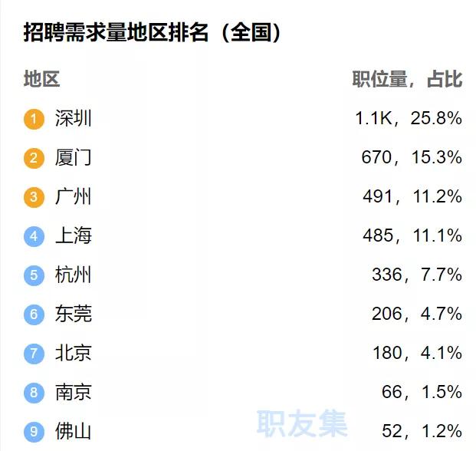Image resolution: width=476 pixels, height=451 pixels.
Task: Open the 上海 region entry
Action: click(x=73, y=235)
